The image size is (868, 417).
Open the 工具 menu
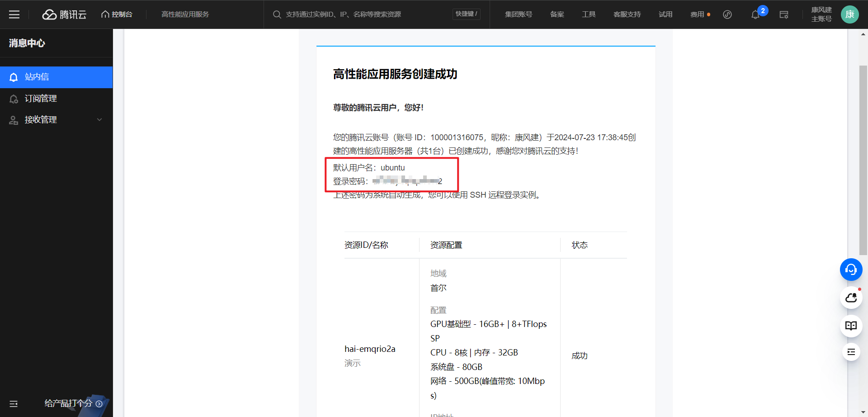(x=589, y=14)
